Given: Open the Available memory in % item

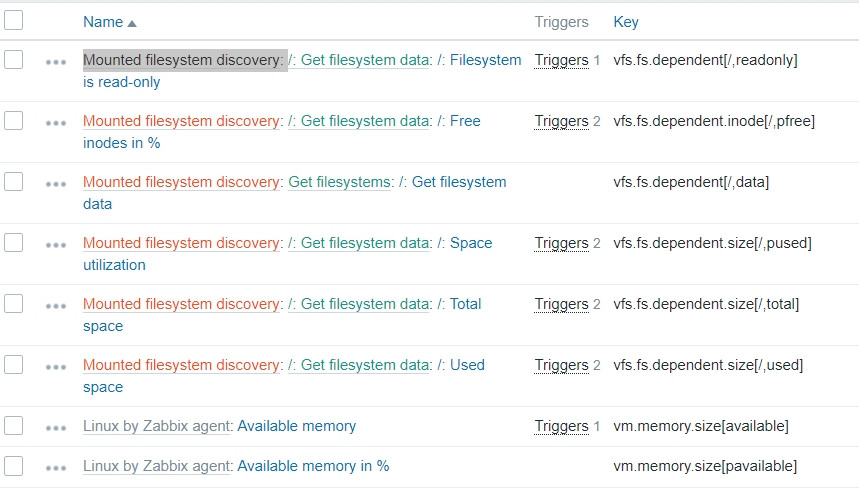Looking at the screenshot, I should (313, 466).
